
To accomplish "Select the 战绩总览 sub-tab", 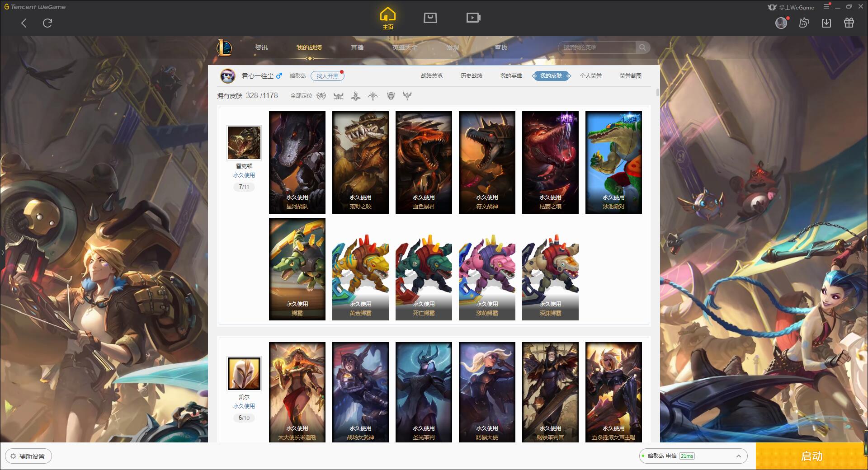I will (x=432, y=76).
